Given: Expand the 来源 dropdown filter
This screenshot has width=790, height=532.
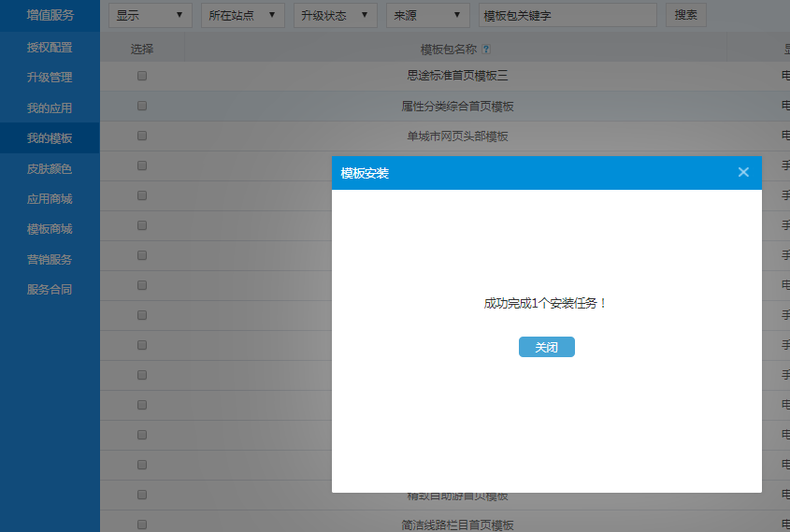Looking at the screenshot, I should click(427, 15).
